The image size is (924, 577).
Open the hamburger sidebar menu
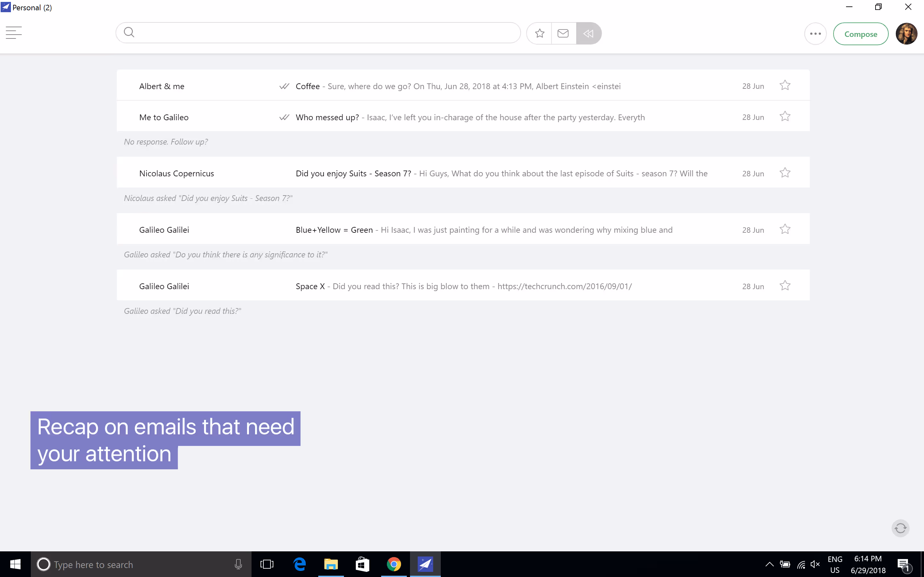14,33
